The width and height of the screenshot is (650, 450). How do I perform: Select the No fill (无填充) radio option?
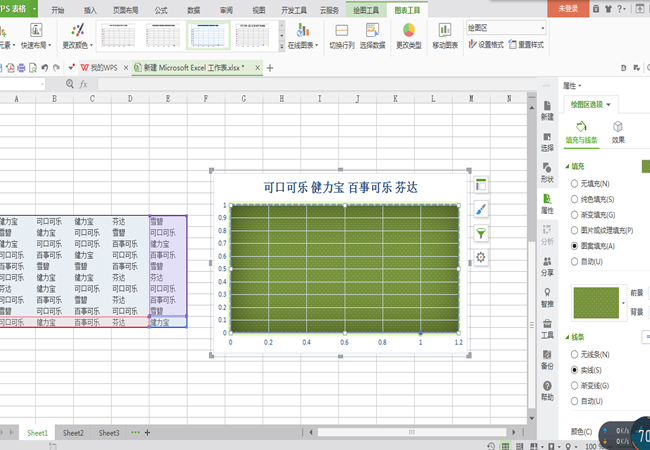574,184
